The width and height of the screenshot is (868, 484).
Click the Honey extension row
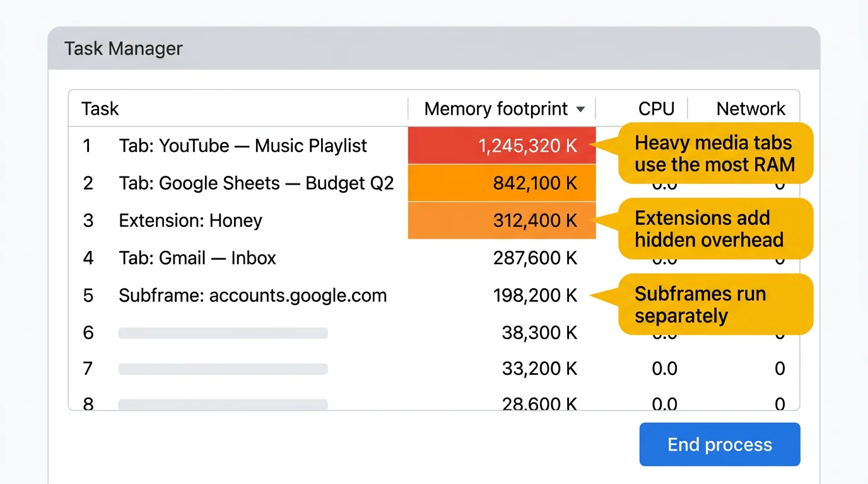(191, 221)
